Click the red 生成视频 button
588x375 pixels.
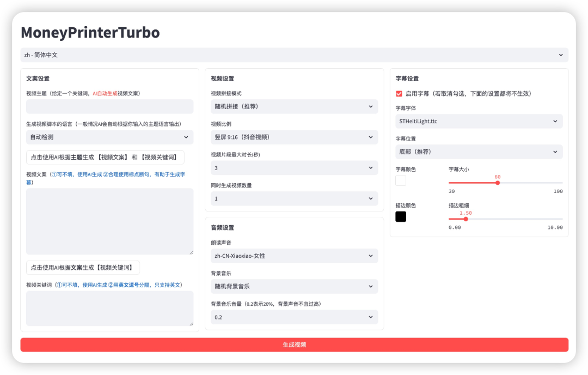[294, 344]
